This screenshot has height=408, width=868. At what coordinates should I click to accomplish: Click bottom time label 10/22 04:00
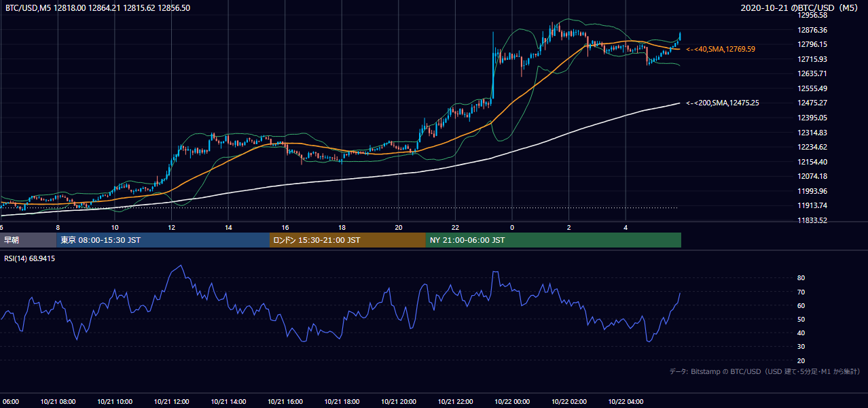[626, 402]
